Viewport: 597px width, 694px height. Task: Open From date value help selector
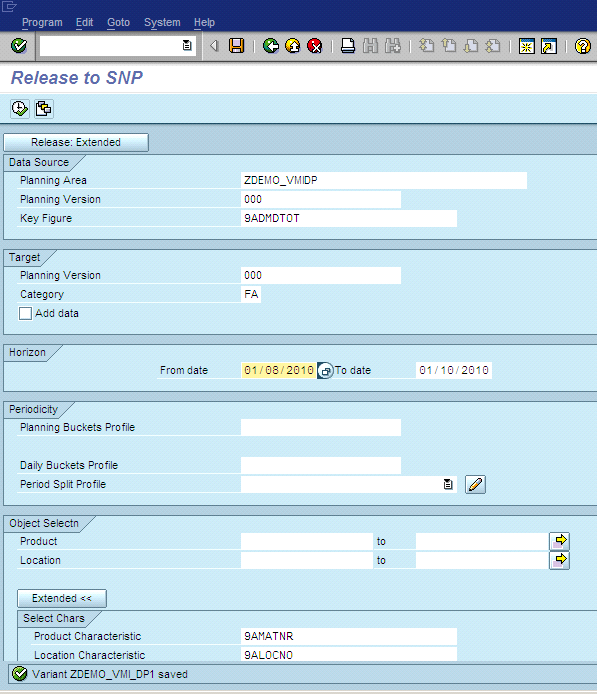(325, 370)
